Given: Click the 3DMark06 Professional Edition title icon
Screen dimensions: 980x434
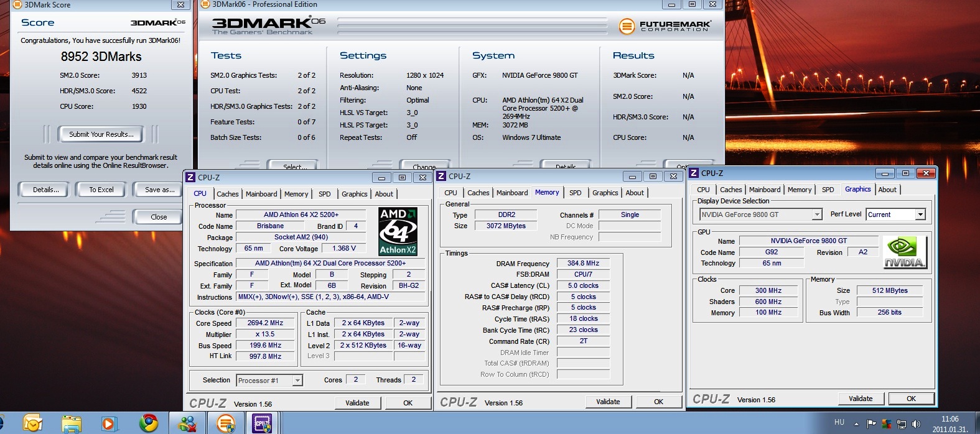Looking at the screenshot, I should coord(205,4).
